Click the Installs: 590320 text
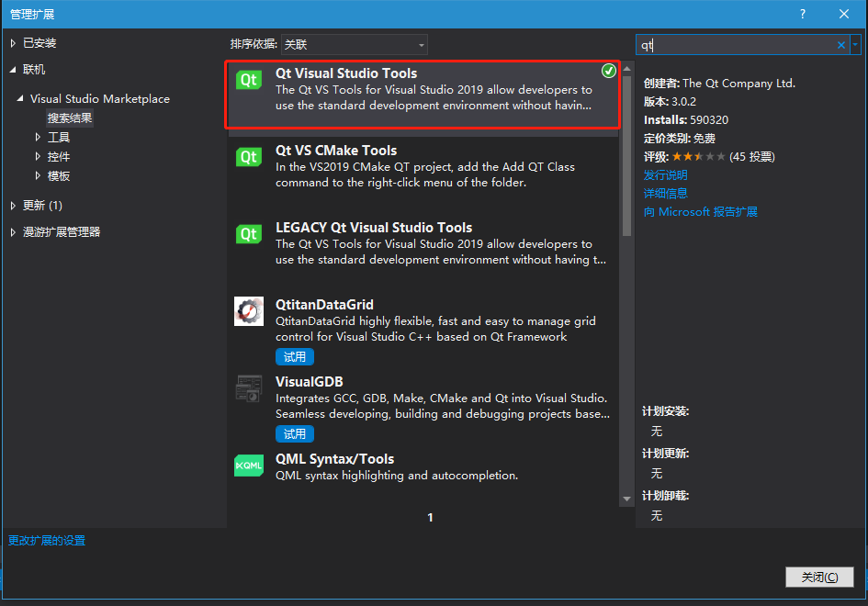The height and width of the screenshot is (606, 868). (x=686, y=120)
